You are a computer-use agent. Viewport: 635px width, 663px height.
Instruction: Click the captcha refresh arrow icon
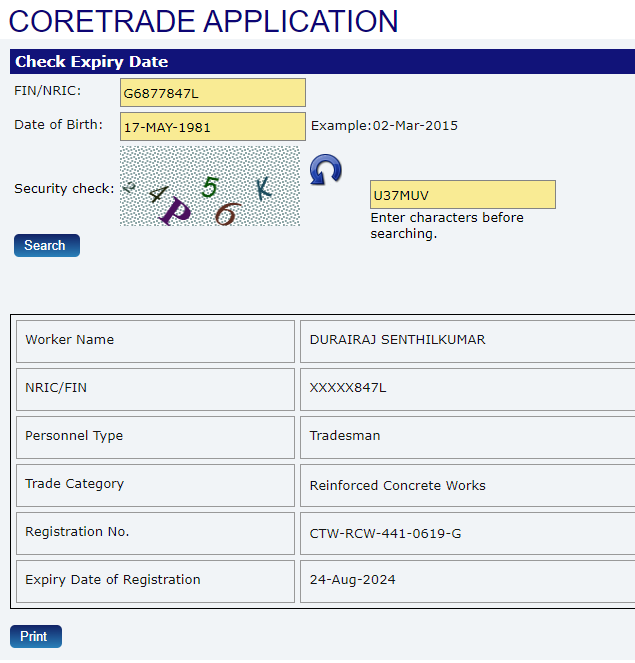tap(324, 170)
